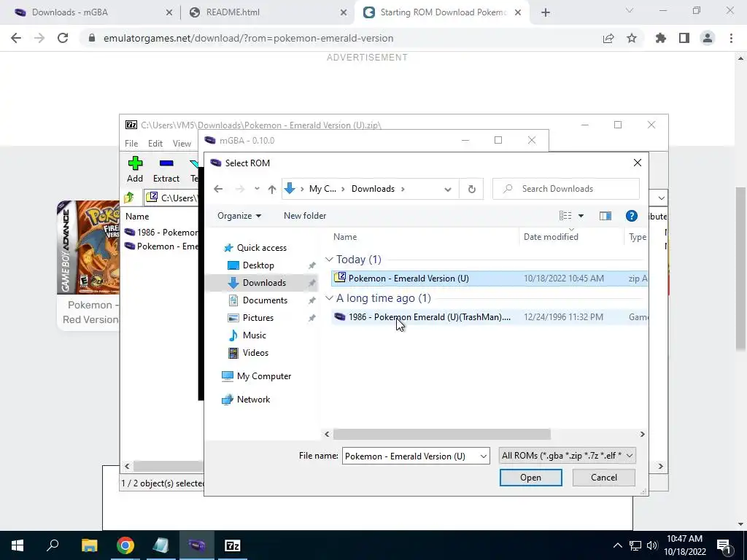The height and width of the screenshot is (560, 747).
Task: Open the 7-Zip path dropdown arrow
Action: coord(661,198)
